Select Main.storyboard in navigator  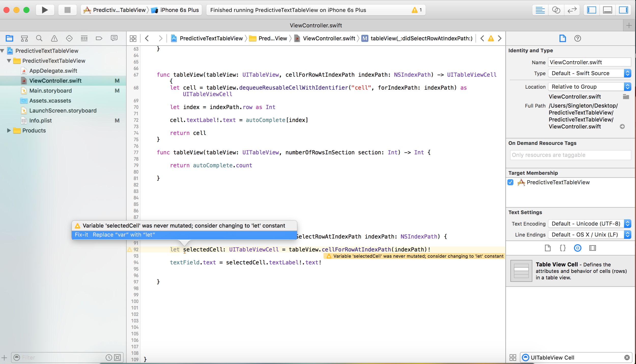50,91
